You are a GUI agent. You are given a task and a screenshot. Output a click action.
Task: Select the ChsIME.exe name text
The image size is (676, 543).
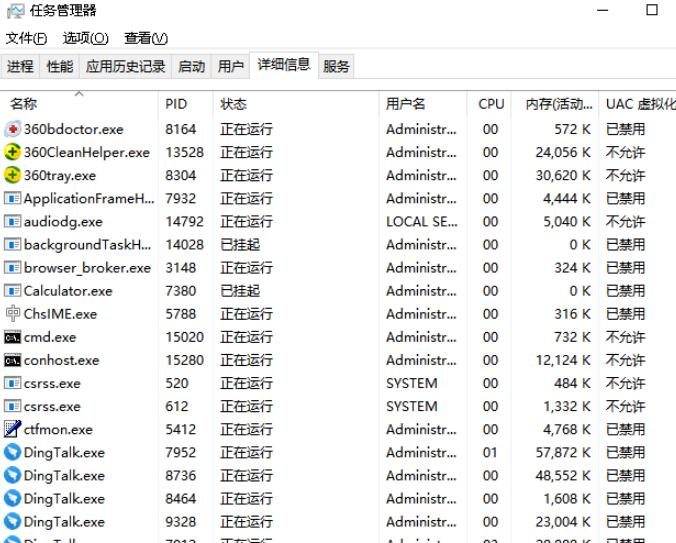[60, 314]
